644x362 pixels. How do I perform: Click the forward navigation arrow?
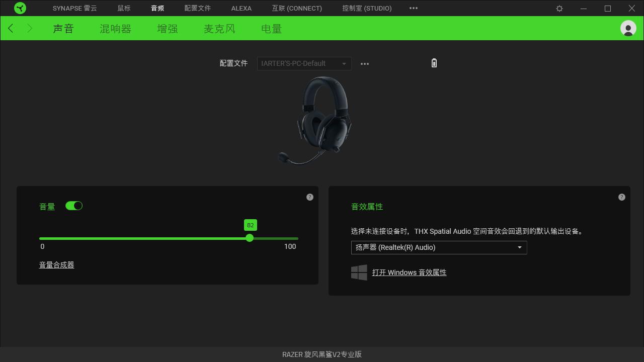pos(29,28)
